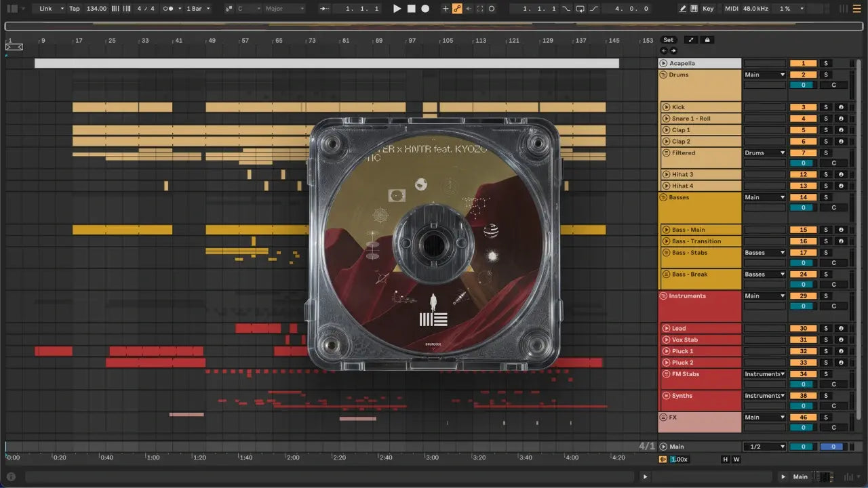Toggle the Scale Mode icon
This screenshot has width=868, height=488.
click(x=229, y=9)
